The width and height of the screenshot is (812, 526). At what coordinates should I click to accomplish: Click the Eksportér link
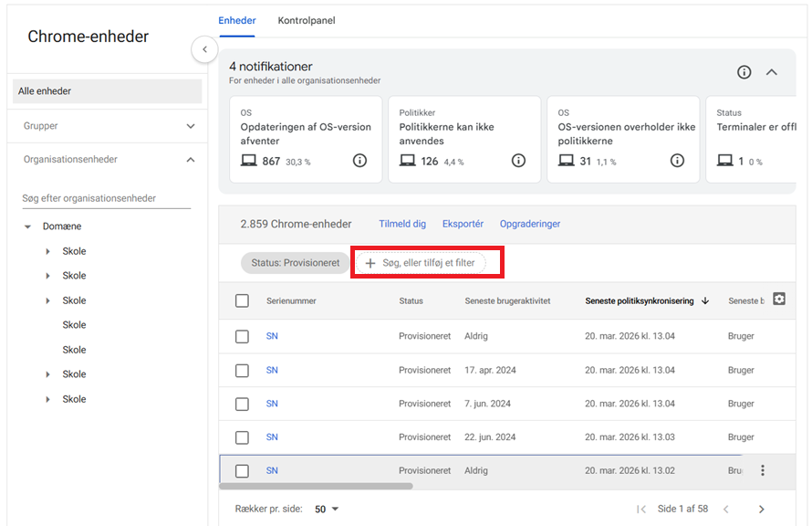tap(463, 224)
